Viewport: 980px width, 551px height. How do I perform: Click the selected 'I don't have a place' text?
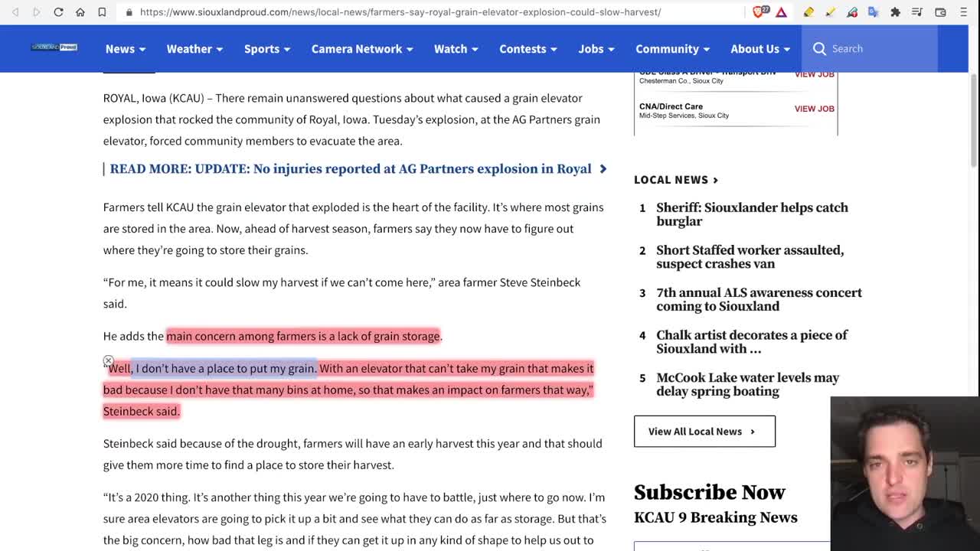click(225, 368)
